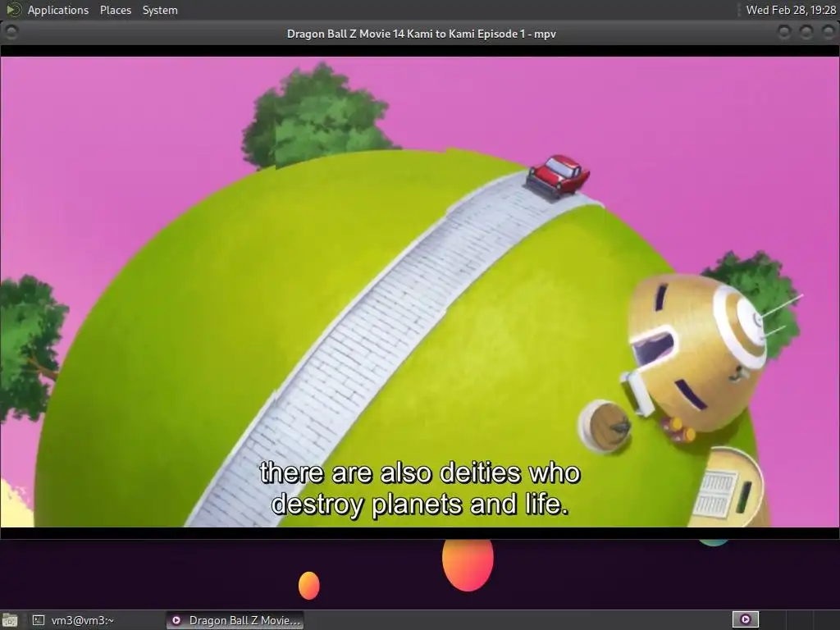840x630 pixels.
Task: Click the mpv window menu button at title bar left
Action: (11, 33)
